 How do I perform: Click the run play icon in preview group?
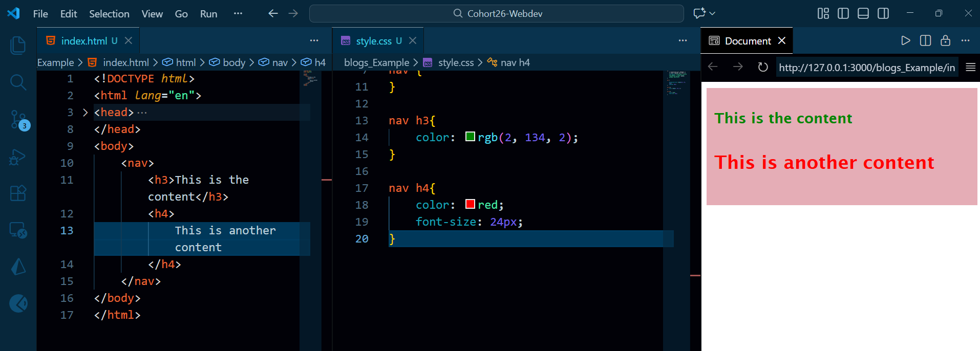pos(906,40)
